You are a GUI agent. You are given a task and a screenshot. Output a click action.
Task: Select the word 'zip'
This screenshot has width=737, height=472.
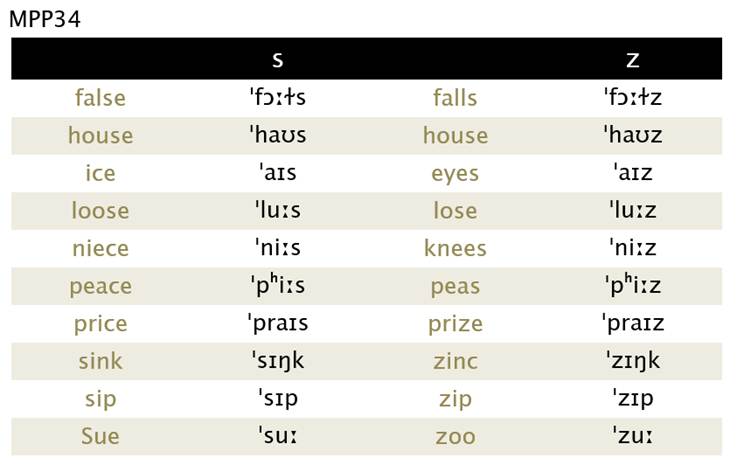click(455, 400)
